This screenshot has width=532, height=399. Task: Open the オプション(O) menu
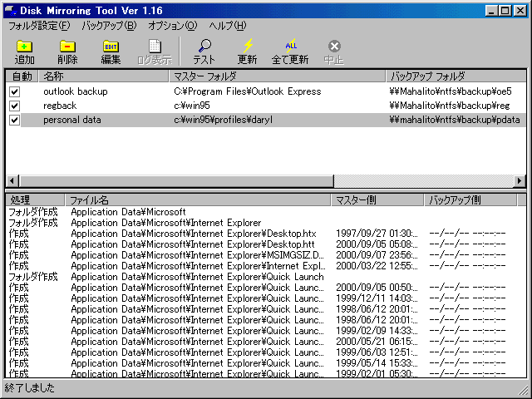172,26
